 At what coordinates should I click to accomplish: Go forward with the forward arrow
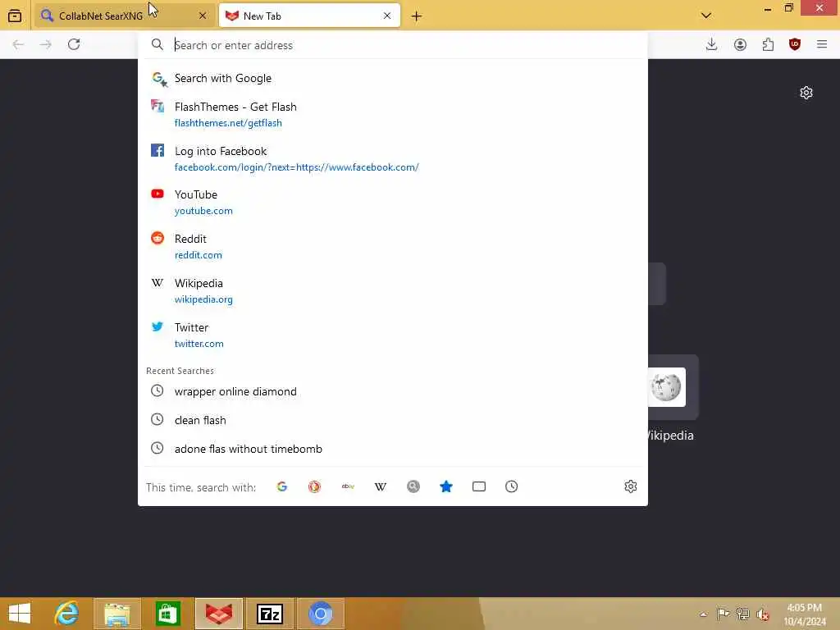(x=46, y=44)
